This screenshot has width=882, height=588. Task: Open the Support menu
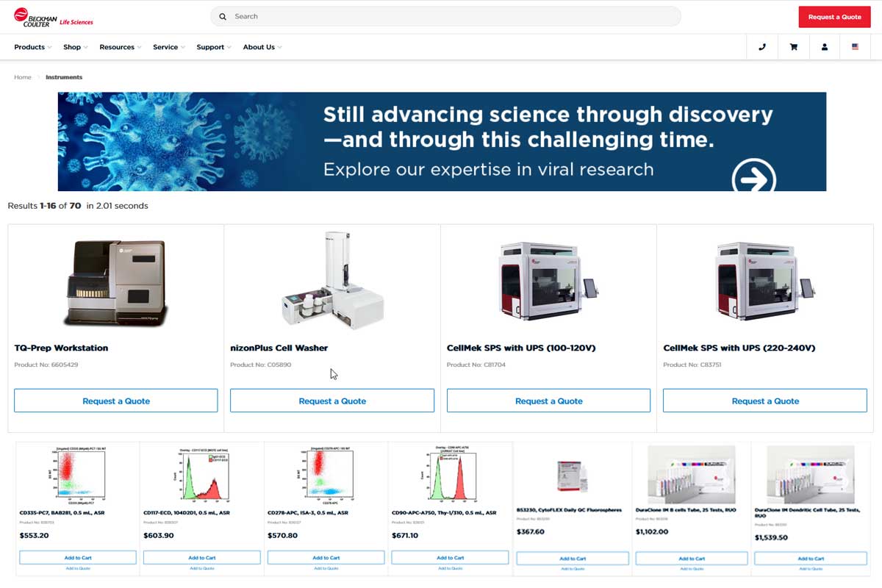(x=213, y=47)
